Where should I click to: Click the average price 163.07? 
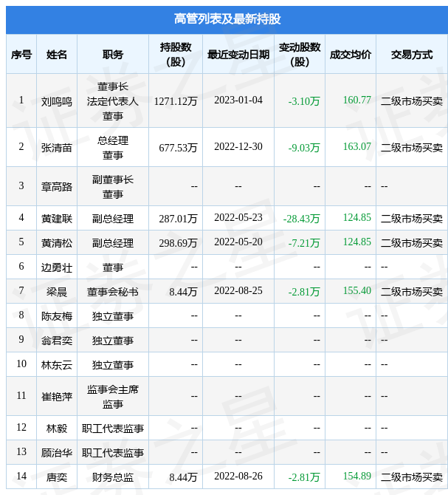coord(357,146)
